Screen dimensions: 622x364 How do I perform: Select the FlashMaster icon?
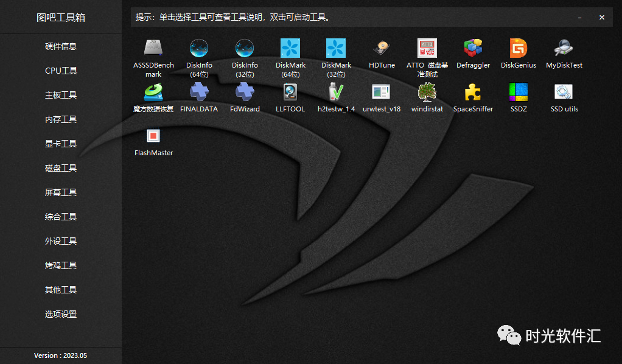point(153,136)
